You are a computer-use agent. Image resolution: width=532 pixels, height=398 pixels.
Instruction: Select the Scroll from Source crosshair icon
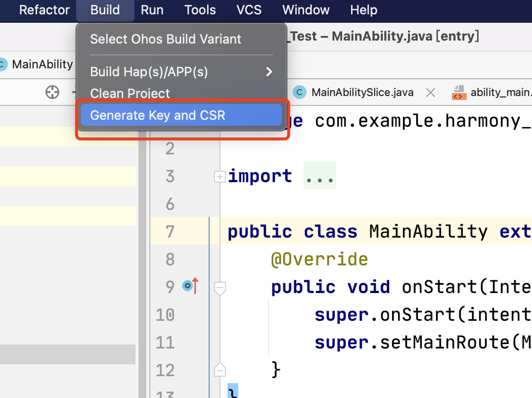pyautogui.click(x=52, y=92)
